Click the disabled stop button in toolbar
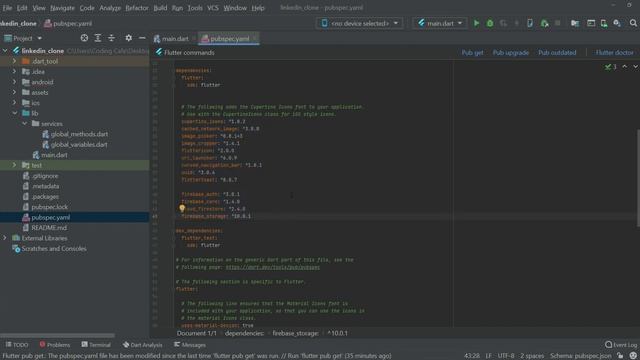 tap(557, 23)
